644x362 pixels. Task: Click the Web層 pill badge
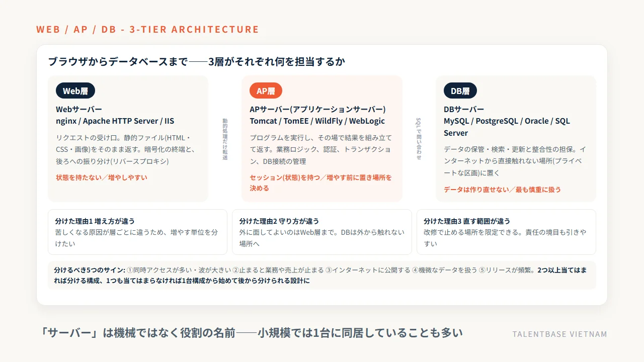75,91
